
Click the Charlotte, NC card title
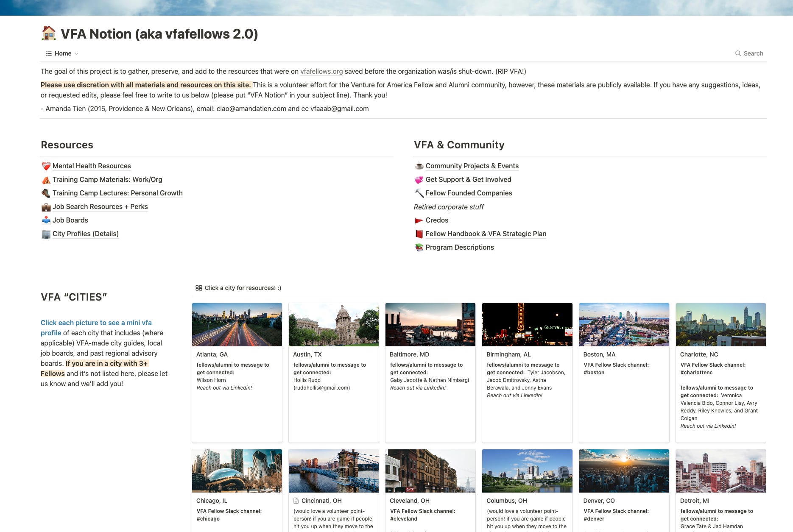699,354
